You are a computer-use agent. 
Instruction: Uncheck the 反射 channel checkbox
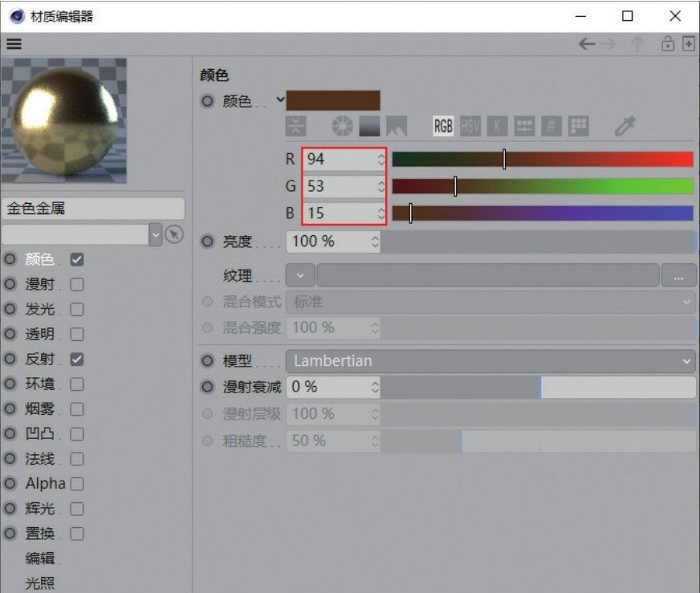[x=77, y=359]
